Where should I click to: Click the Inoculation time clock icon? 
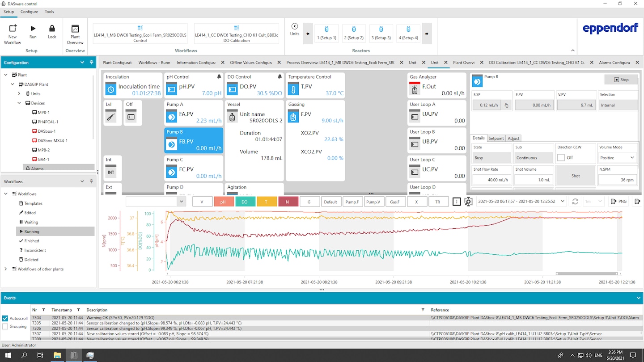111,89
